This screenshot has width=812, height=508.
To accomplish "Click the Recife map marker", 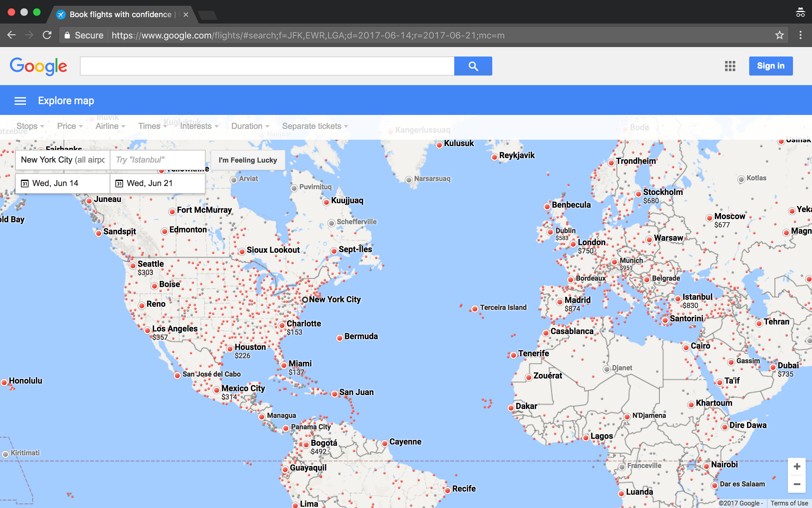I will (x=447, y=490).
